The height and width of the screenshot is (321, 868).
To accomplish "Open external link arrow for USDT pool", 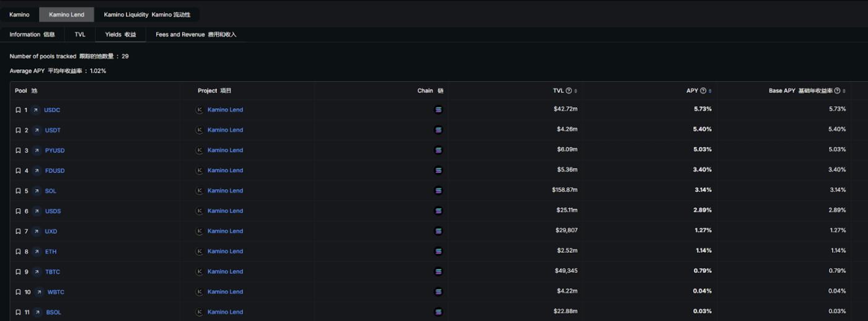I will (37, 130).
